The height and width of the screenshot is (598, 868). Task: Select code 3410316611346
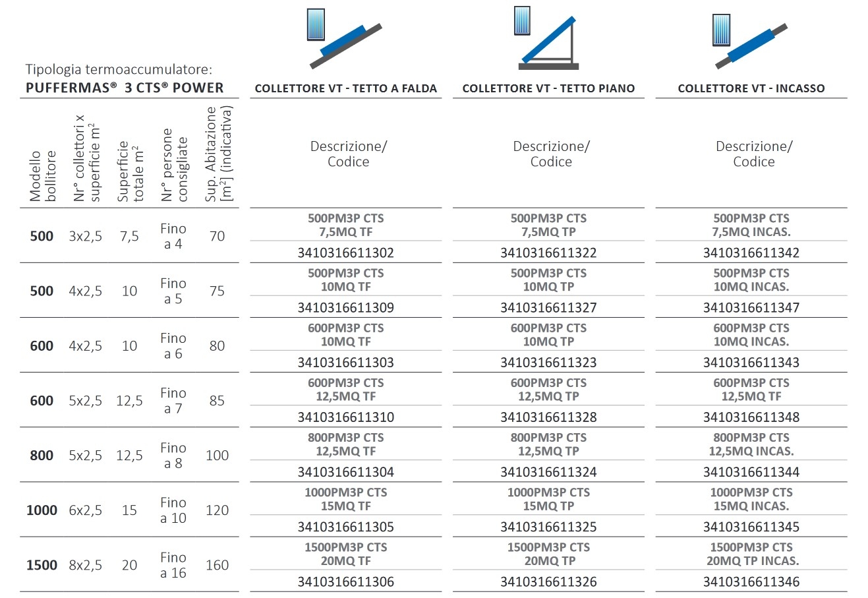click(x=751, y=582)
